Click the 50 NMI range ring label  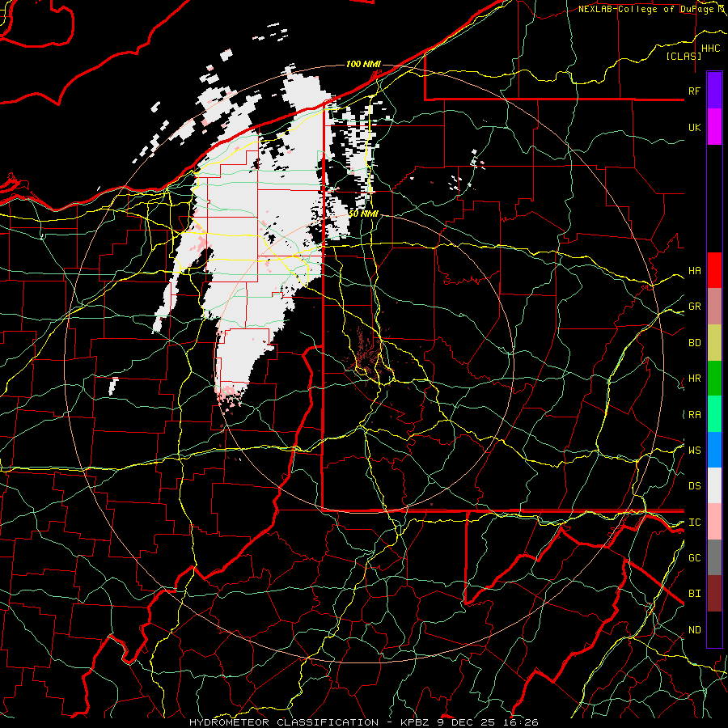click(363, 214)
